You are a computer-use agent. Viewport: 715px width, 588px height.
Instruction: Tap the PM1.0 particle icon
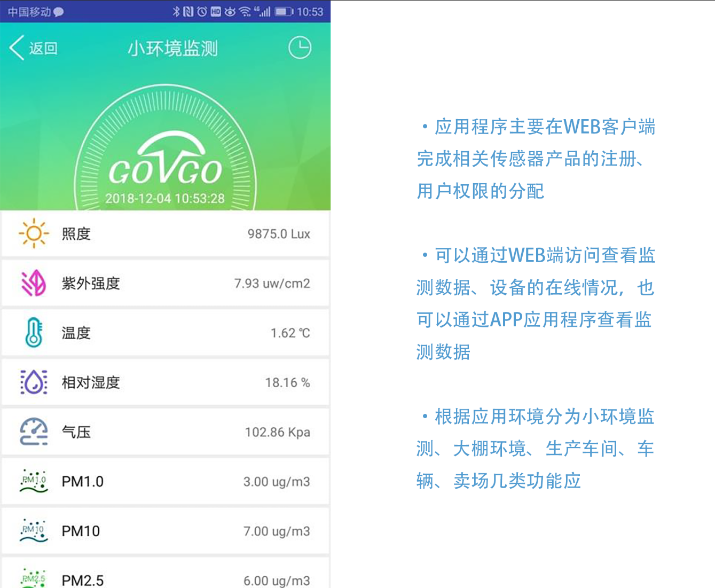[34, 481]
